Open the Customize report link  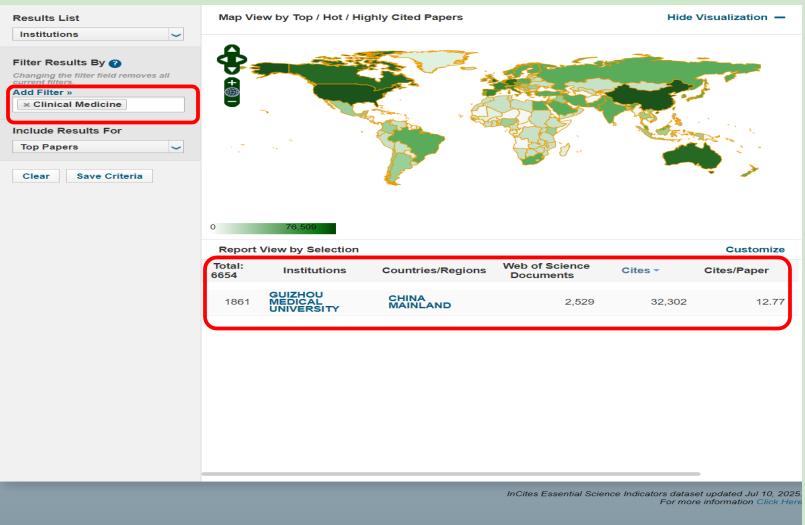(x=755, y=249)
